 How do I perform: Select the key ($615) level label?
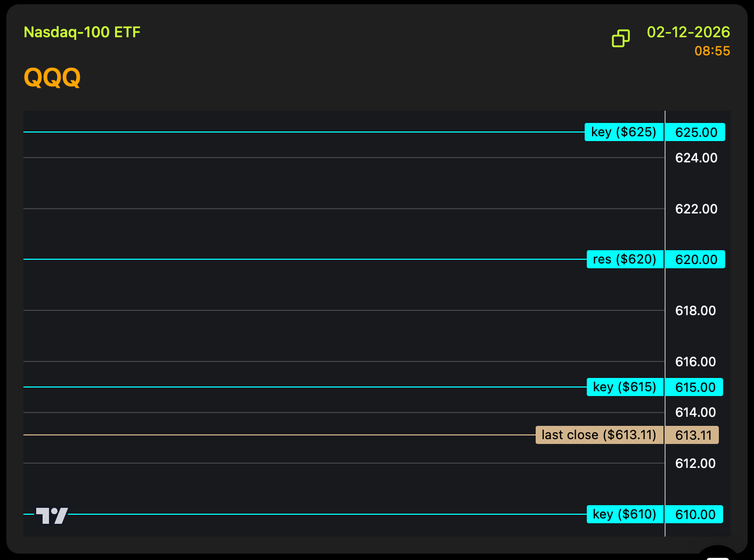[x=625, y=387]
